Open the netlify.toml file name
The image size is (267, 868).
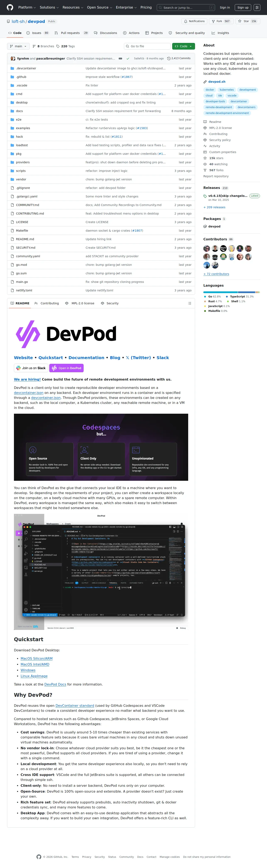(24, 290)
